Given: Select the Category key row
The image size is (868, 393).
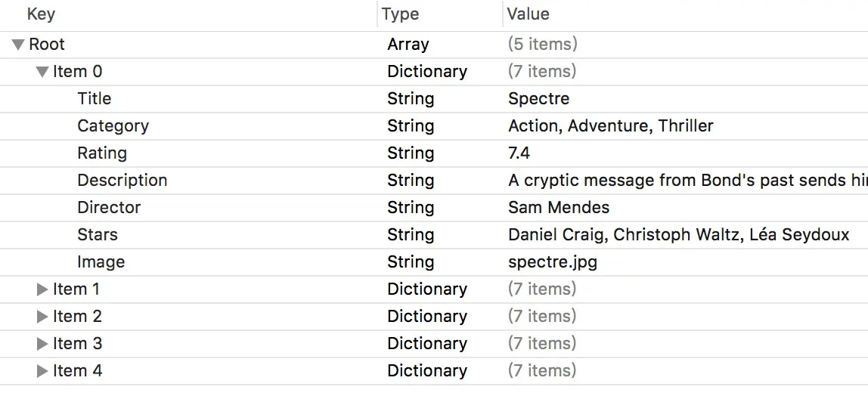Looking at the screenshot, I should tap(113, 126).
